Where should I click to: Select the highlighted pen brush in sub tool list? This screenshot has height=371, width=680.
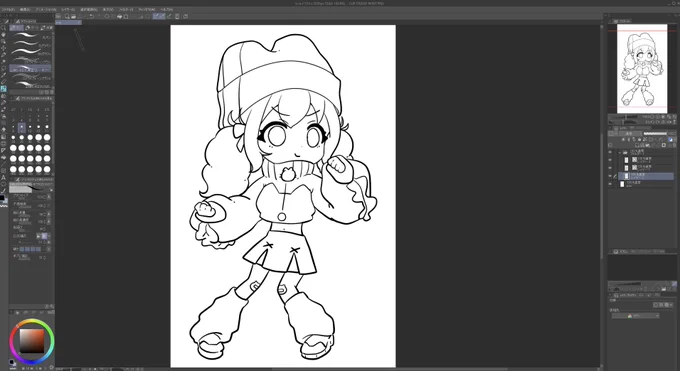(x=30, y=69)
